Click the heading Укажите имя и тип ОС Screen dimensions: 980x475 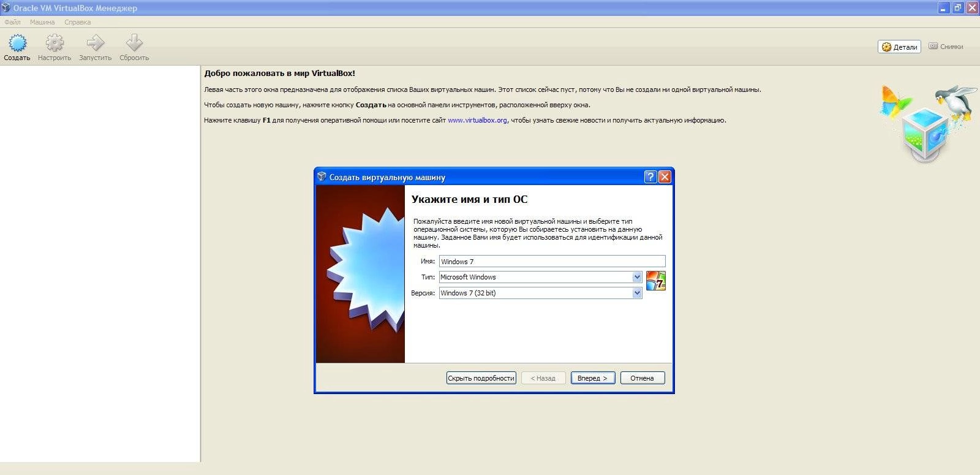click(469, 199)
